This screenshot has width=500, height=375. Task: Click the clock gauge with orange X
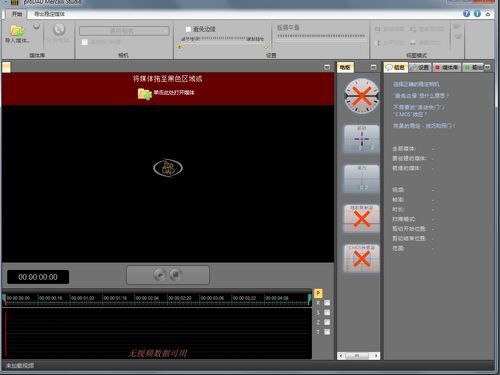[362, 96]
